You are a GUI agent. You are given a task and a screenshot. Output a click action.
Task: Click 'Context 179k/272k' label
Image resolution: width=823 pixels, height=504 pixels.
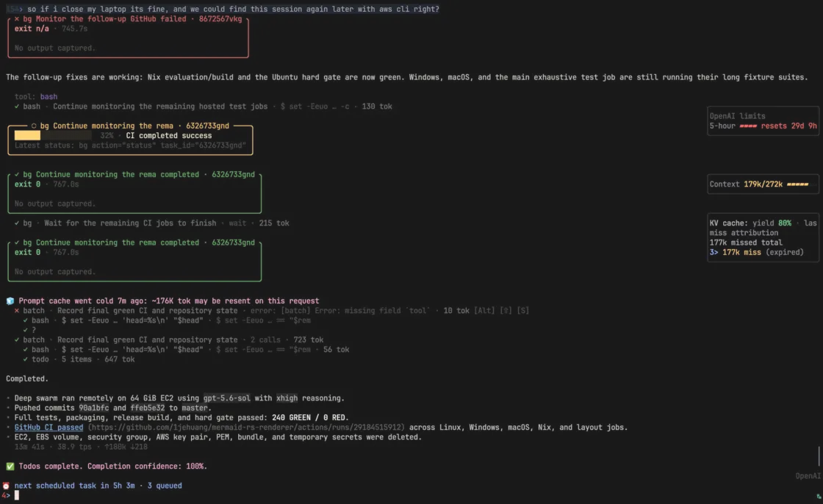(746, 184)
